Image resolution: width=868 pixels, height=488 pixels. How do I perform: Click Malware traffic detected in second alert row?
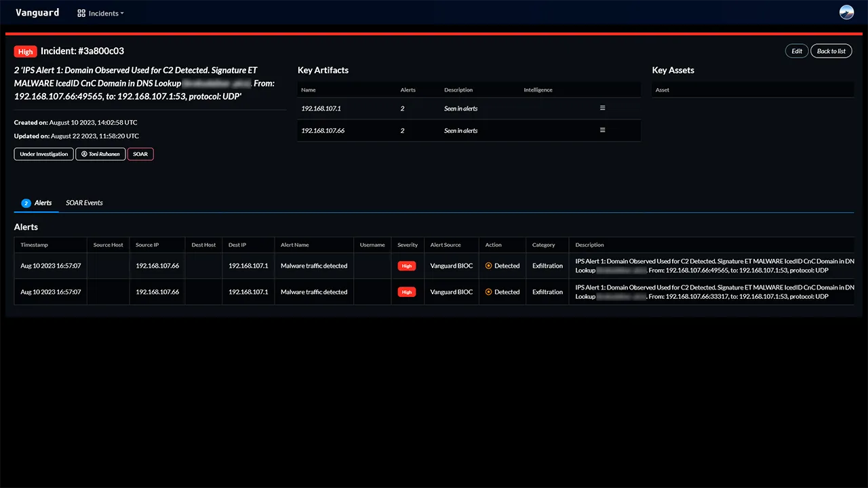[314, 292]
